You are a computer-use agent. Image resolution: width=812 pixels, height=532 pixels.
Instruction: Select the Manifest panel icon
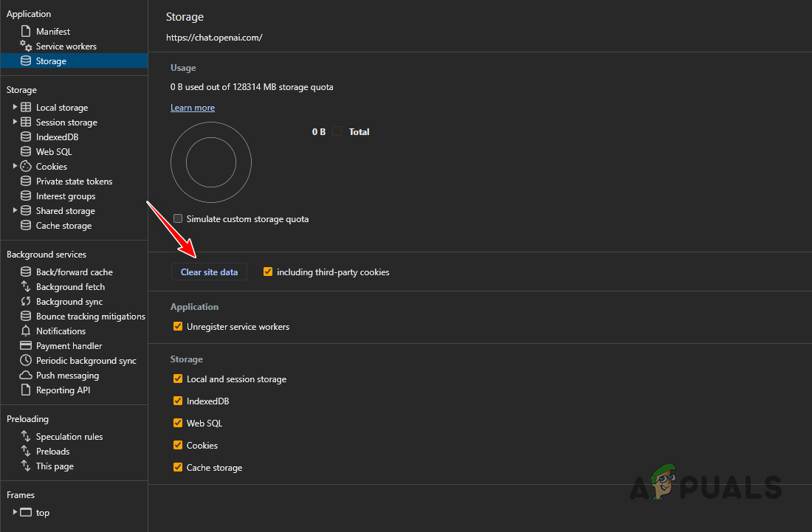coord(26,31)
